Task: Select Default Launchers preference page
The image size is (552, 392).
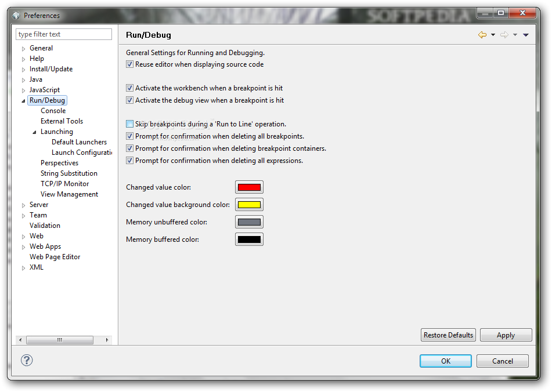Action: [79, 142]
